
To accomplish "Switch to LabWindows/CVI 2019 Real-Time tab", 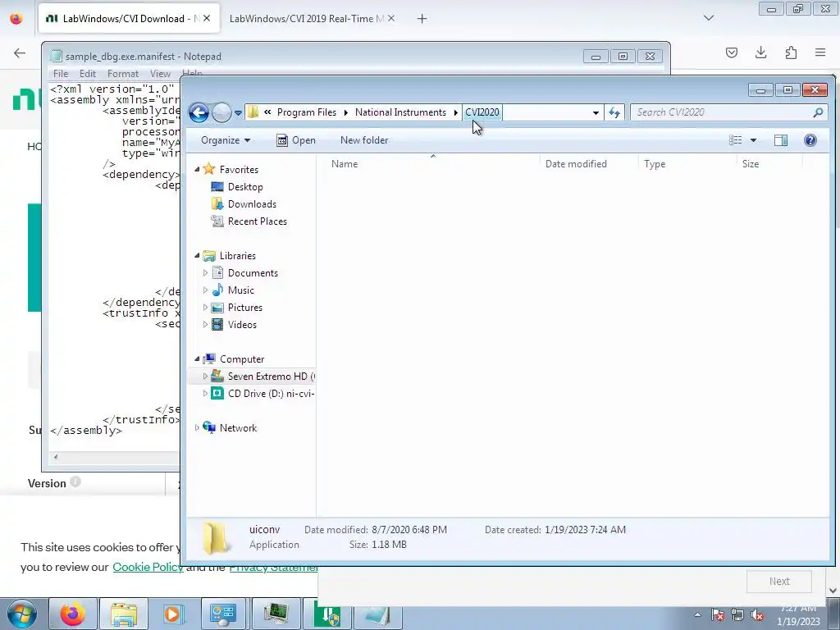I will [x=313, y=18].
